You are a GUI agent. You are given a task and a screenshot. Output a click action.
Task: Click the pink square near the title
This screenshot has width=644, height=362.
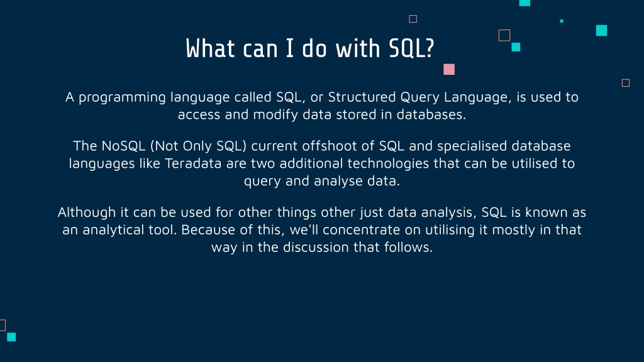(449, 69)
